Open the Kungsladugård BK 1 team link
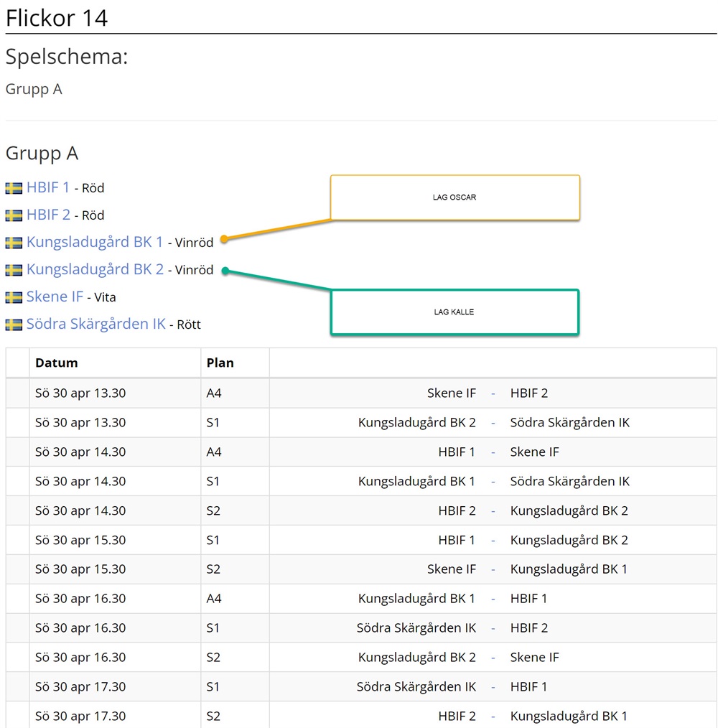Image resolution: width=718 pixels, height=728 pixels. point(95,243)
